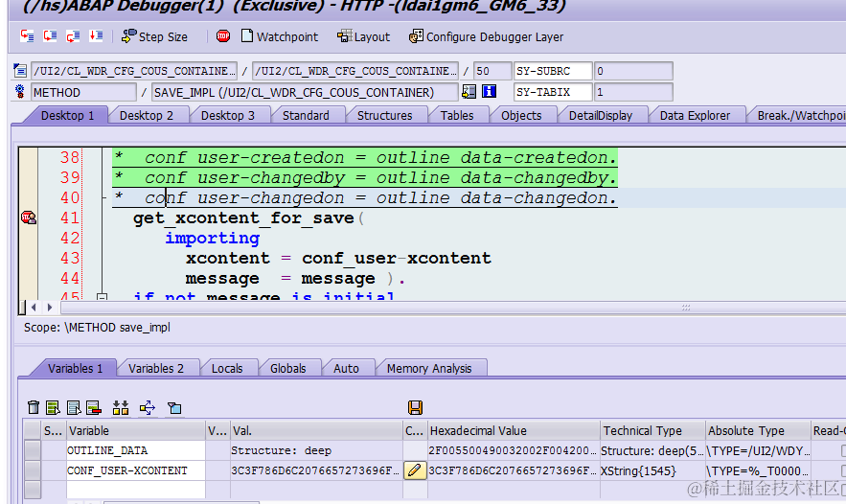This screenshot has width=846, height=504.
Task: Select the row selector for CONF_USER-XCONTENT
Action: click(x=33, y=470)
